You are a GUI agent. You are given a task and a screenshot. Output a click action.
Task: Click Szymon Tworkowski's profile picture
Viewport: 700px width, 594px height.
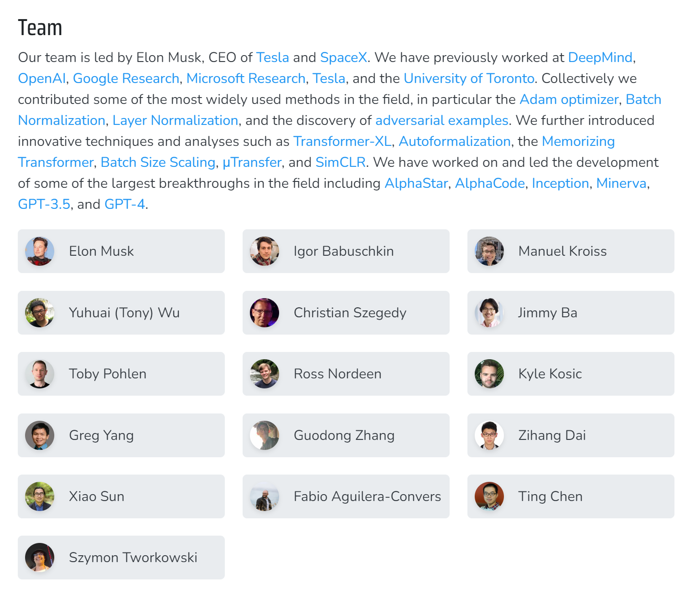[40, 558]
